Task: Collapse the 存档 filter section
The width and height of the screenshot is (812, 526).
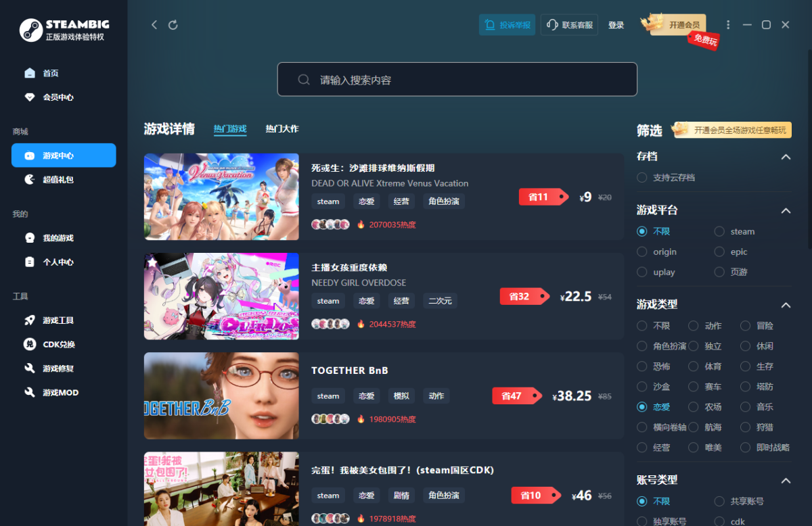Action: coord(786,157)
